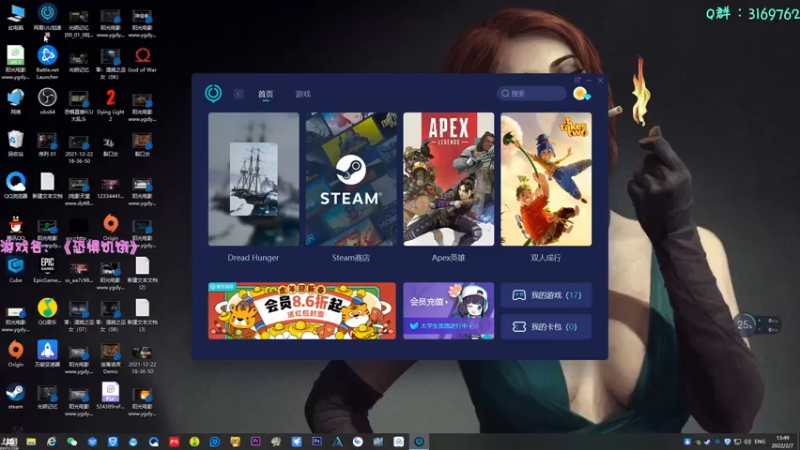This screenshot has height=450, width=800.
Task: Open the MKV video file on desktop
Action: pos(15,63)
